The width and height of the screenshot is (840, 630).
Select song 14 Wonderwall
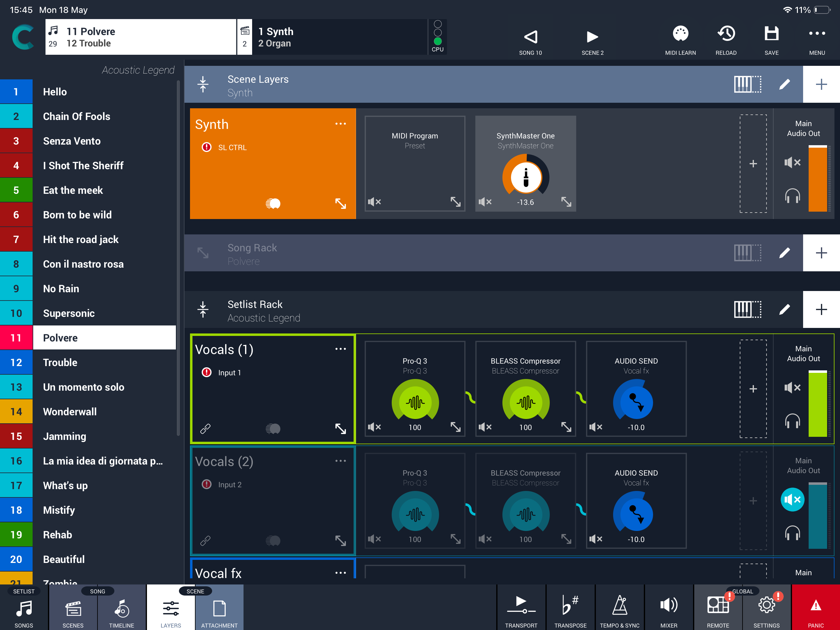point(88,412)
